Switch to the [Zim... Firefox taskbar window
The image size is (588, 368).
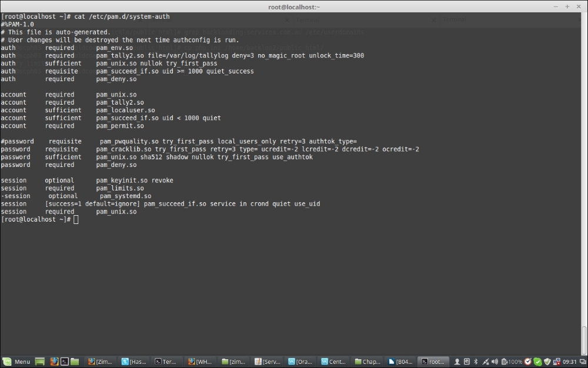(100, 362)
